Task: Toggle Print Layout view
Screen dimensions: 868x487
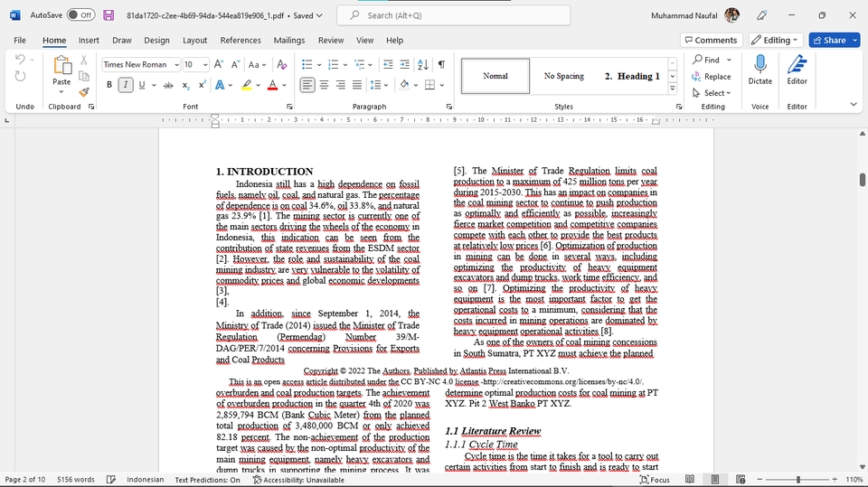Action: click(715, 479)
